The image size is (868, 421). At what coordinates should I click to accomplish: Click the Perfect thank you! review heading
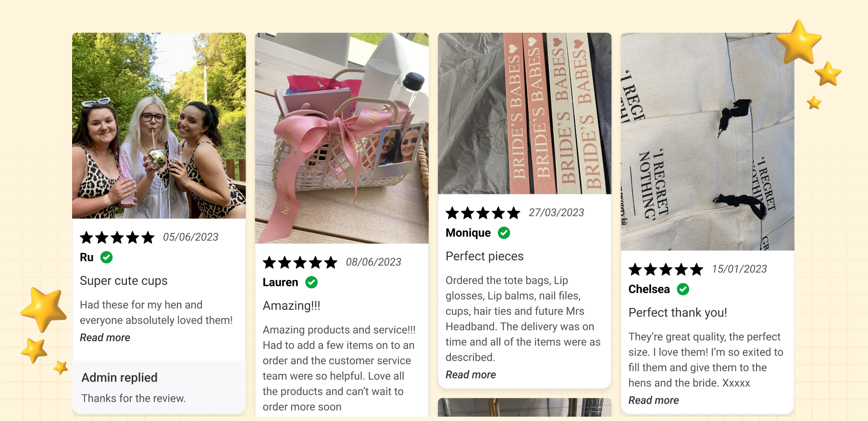tap(678, 313)
